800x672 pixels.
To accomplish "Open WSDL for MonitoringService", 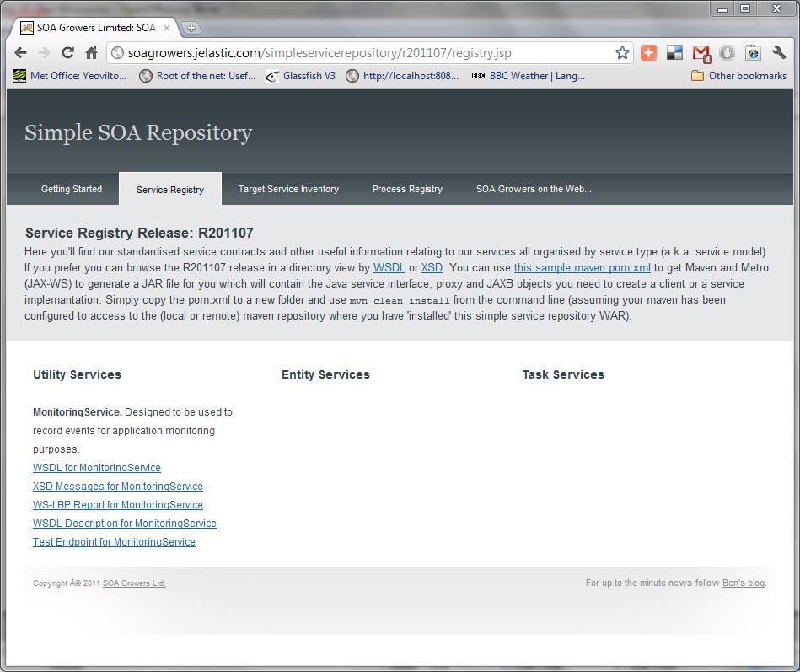I will coord(96,467).
